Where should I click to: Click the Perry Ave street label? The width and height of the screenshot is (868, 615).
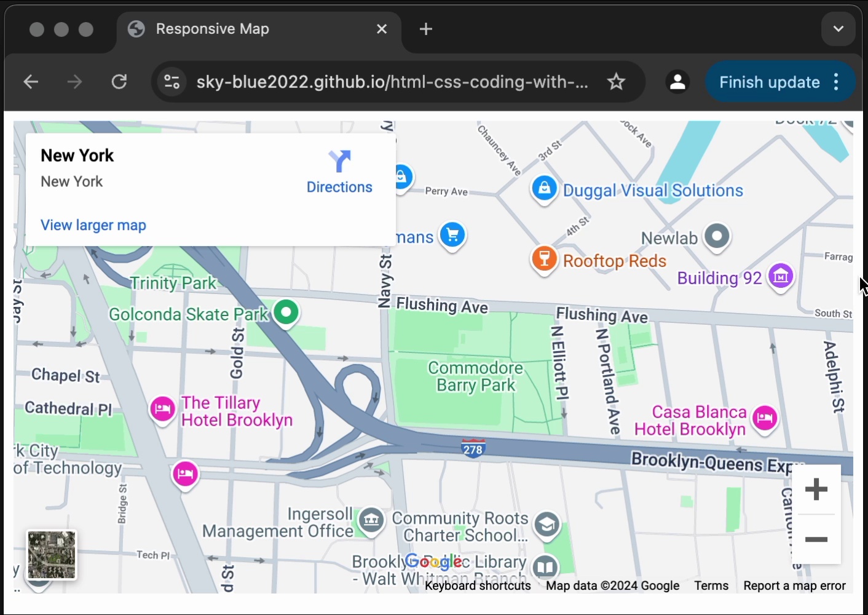(x=446, y=191)
